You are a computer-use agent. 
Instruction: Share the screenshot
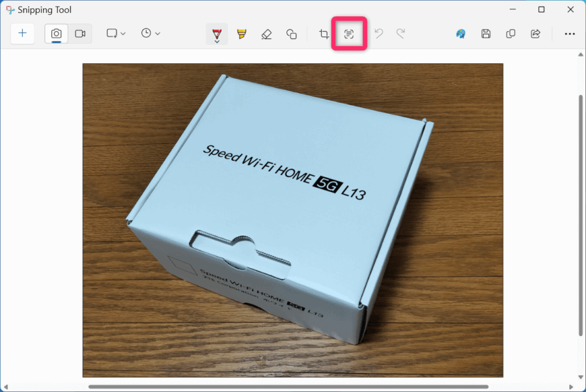[x=534, y=33]
